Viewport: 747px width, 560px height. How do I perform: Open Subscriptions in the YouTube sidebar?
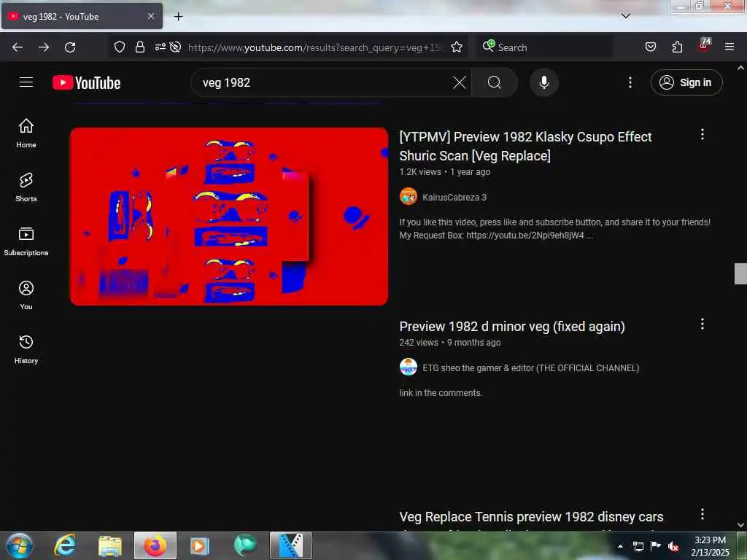click(26, 241)
